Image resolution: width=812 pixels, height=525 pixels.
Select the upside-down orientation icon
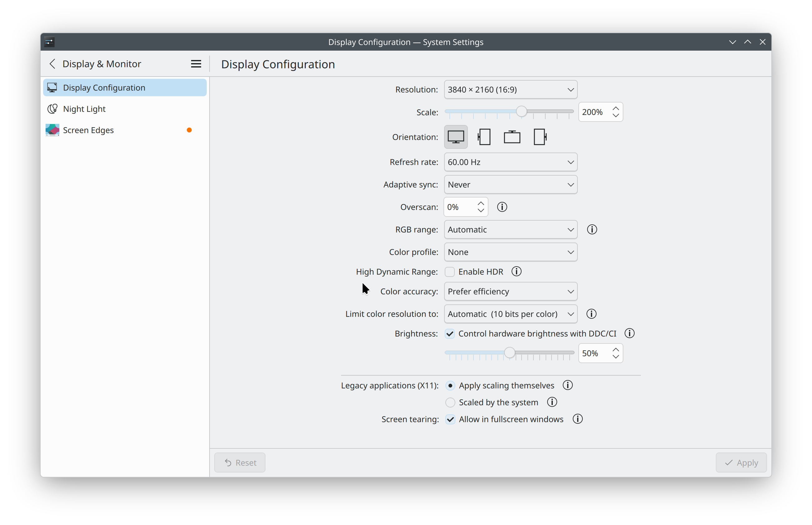coord(512,137)
